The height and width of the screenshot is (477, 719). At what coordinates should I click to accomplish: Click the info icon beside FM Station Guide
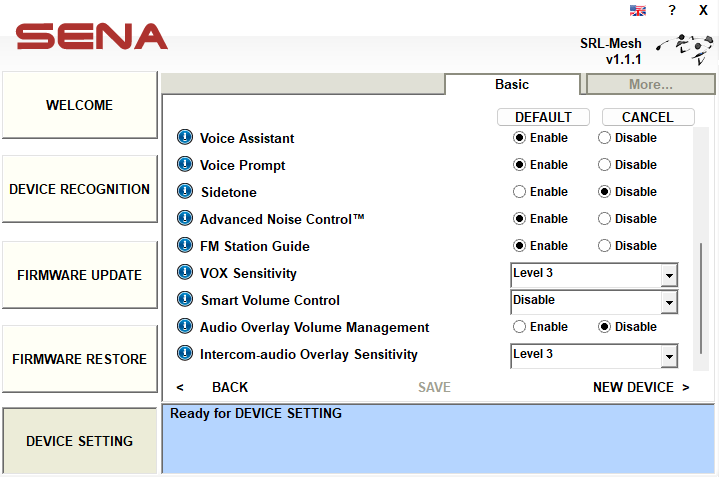[x=184, y=246]
